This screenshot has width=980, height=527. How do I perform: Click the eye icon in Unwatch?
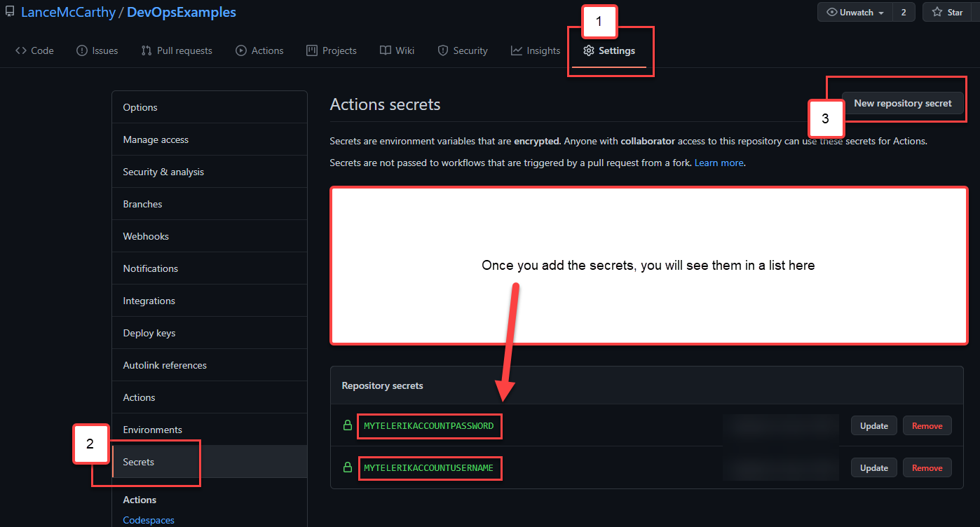click(x=832, y=12)
